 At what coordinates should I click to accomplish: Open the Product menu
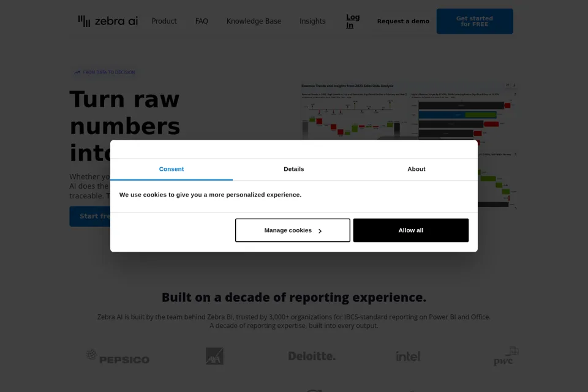coord(164,21)
